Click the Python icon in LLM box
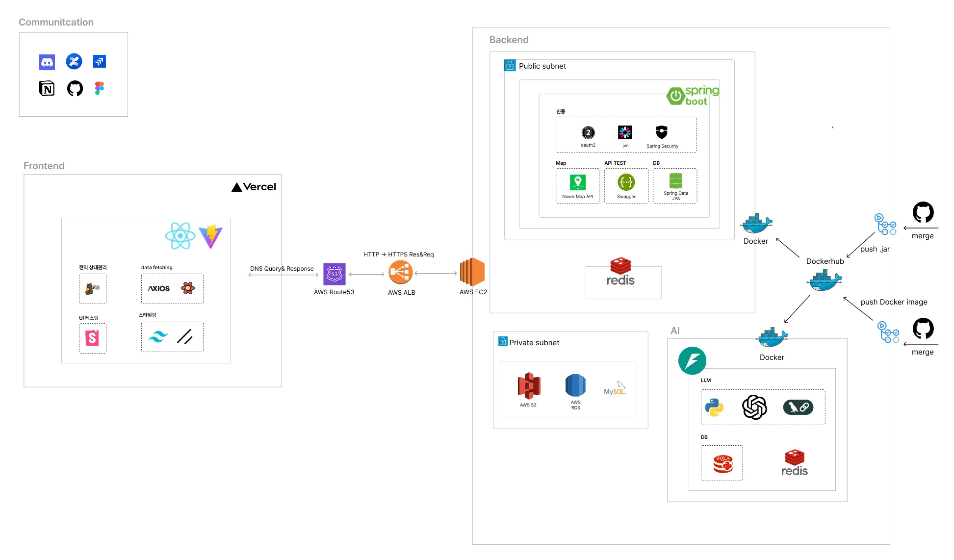The width and height of the screenshot is (954, 560). click(714, 407)
